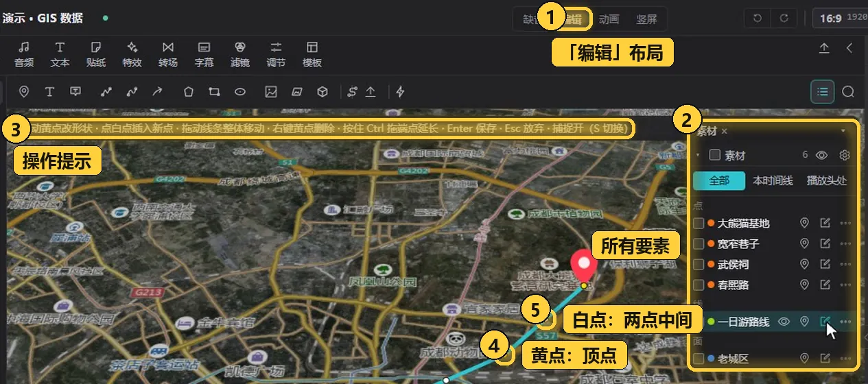
Task: Check the 老城区 checkbox
Action: pos(699,358)
